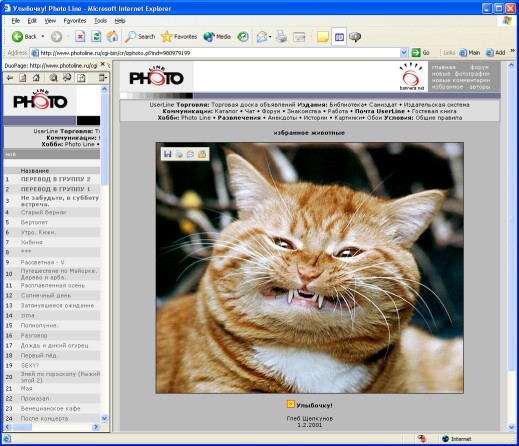
Task: Click the Go button
Action: pyautogui.click(x=420, y=53)
